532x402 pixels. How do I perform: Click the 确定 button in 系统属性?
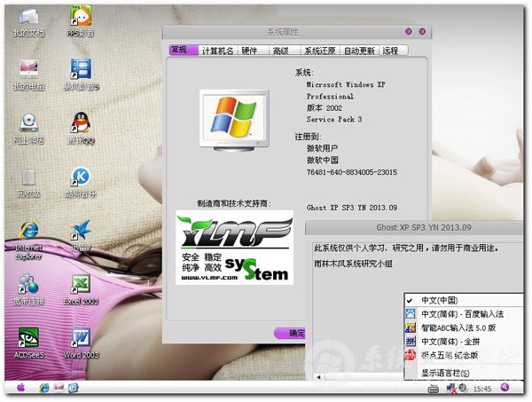(x=290, y=333)
